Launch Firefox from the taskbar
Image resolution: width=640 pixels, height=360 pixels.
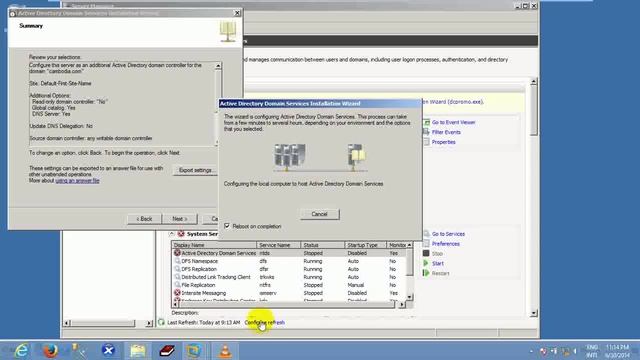click(51, 351)
